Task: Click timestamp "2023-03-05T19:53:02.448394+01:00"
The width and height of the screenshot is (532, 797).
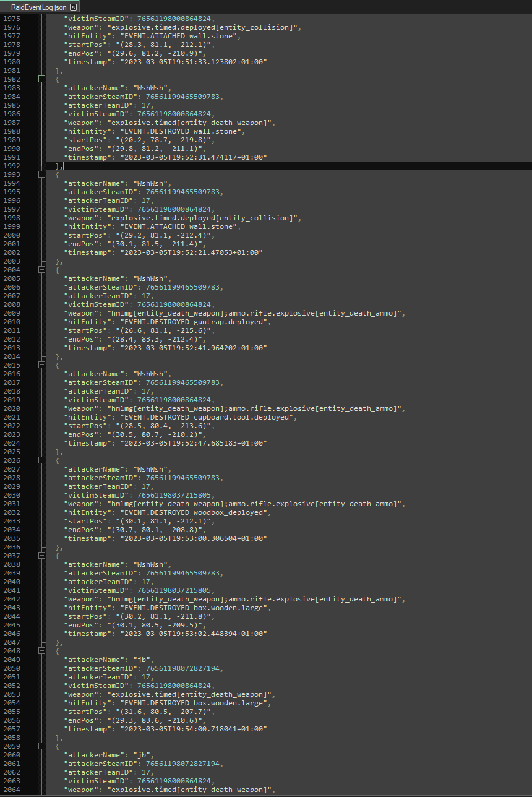Action: pyautogui.click(x=194, y=634)
